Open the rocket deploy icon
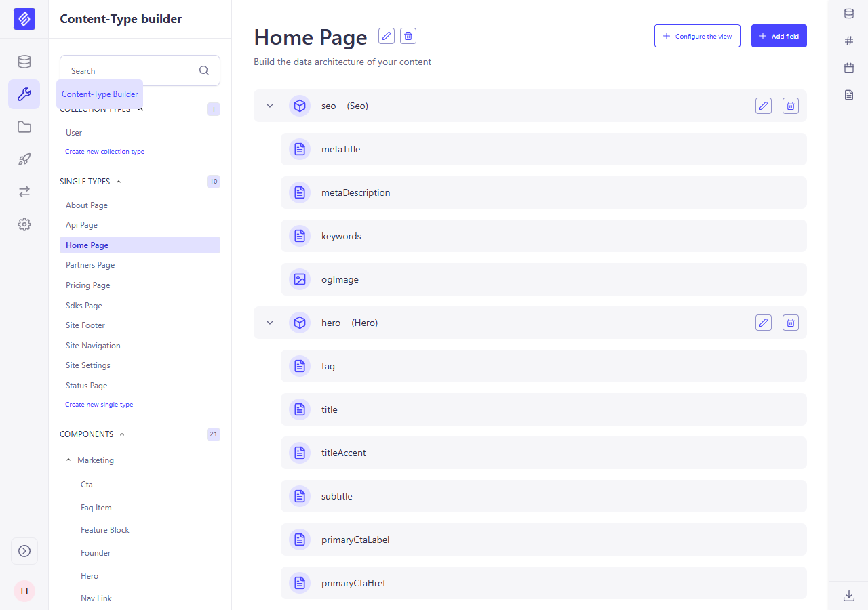The width and height of the screenshot is (868, 610). (x=24, y=159)
